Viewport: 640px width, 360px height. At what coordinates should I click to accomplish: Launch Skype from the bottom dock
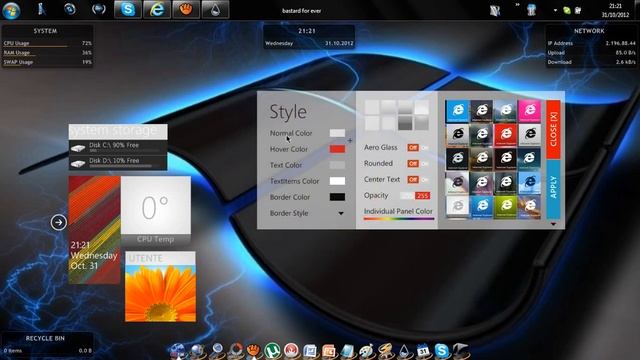[x=441, y=351]
